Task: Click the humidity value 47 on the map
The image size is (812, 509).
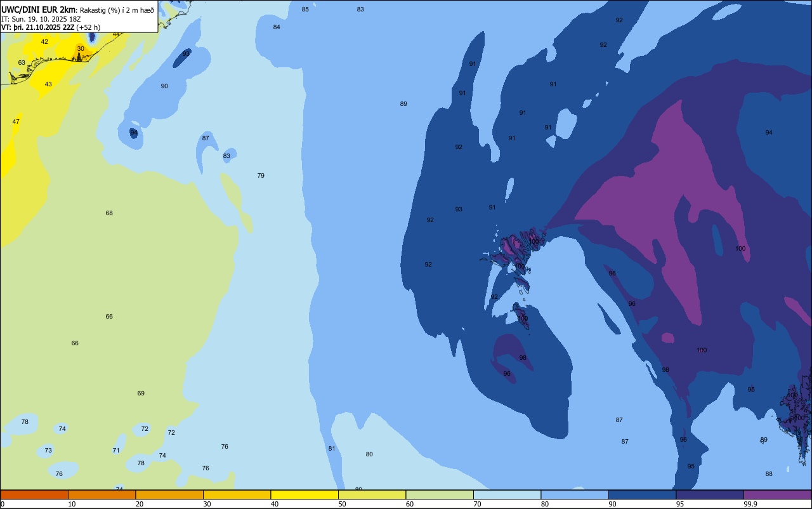Action: point(16,122)
